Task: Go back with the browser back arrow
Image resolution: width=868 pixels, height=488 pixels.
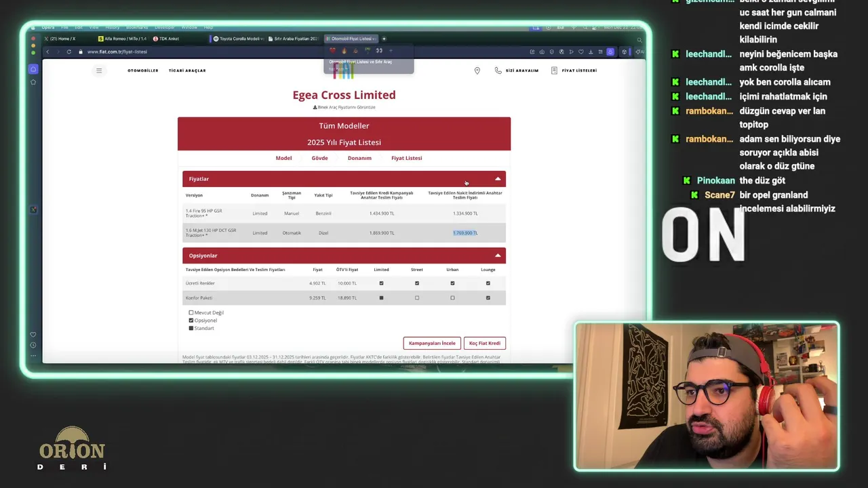Action: [x=47, y=52]
